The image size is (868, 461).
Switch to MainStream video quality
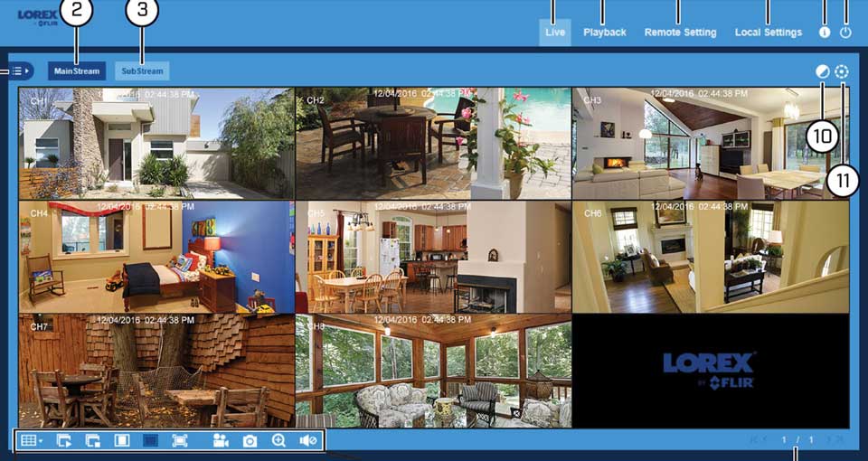(x=77, y=71)
